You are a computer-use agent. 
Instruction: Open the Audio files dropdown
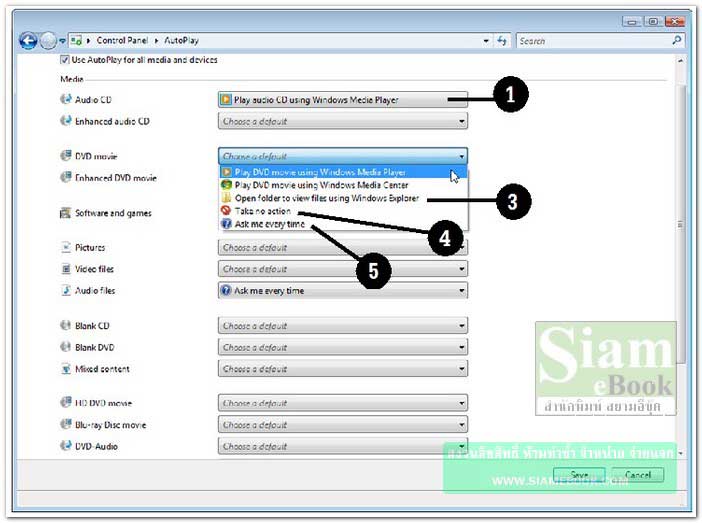click(x=343, y=290)
